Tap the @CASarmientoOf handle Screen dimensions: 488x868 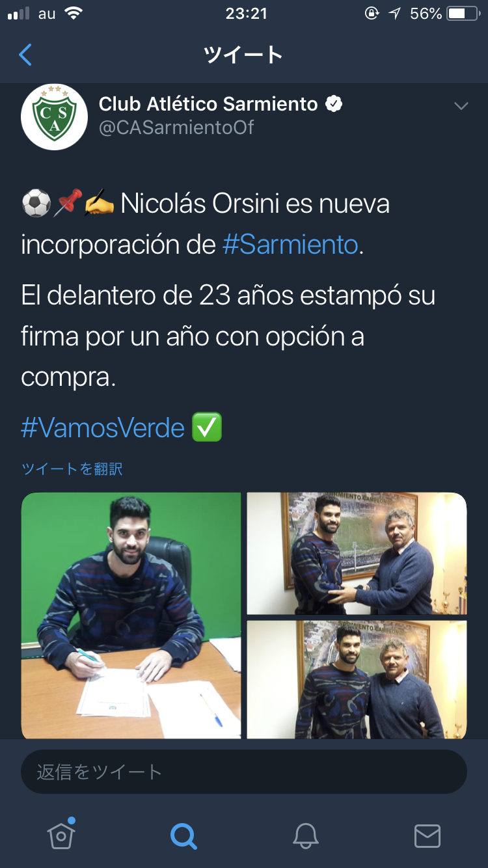pyautogui.click(x=176, y=127)
